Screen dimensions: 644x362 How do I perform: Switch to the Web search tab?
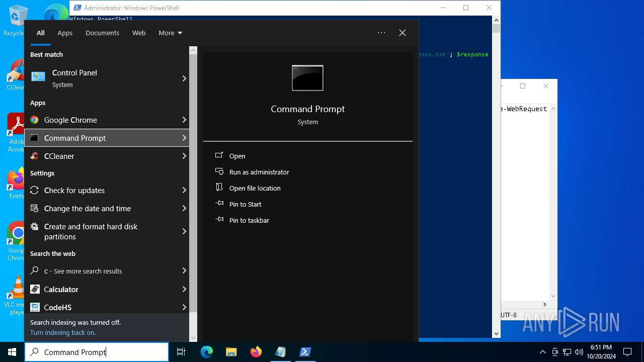[x=139, y=33]
